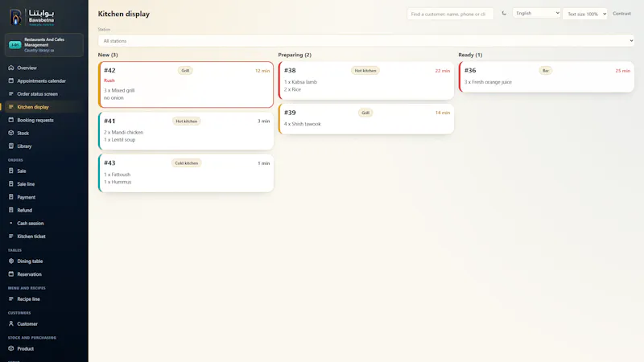Click the Hot kitchen tag on order #38
The height and width of the screenshot is (362, 644).
point(365,71)
